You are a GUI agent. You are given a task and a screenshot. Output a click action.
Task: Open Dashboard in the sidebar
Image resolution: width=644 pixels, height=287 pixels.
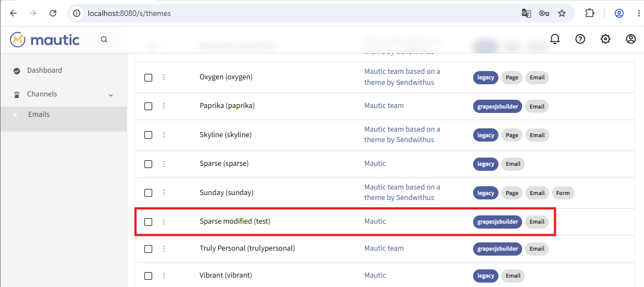pyautogui.click(x=44, y=71)
